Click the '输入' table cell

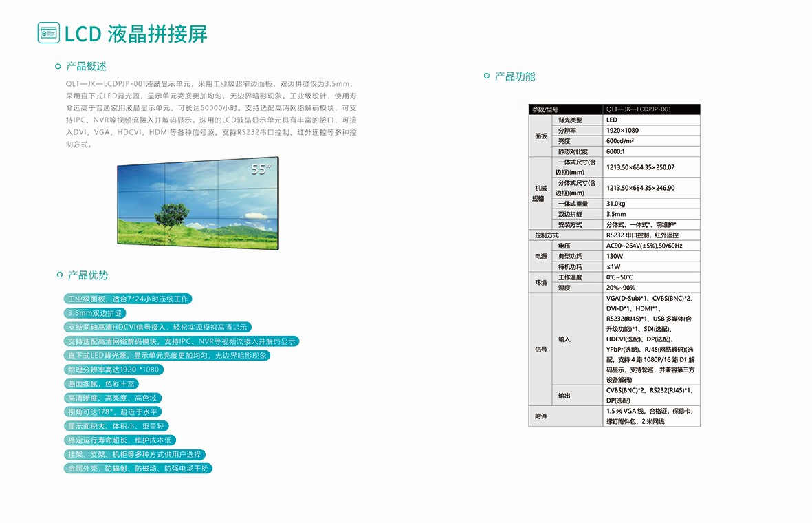578,339
